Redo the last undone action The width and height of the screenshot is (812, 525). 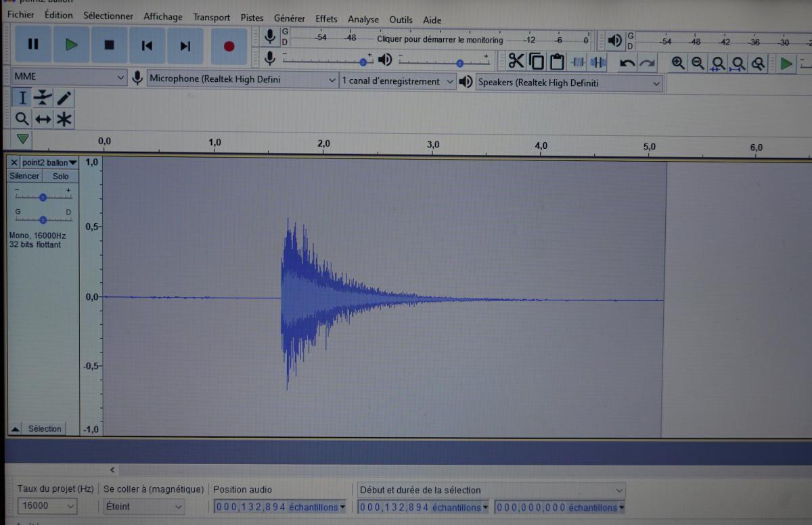648,63
